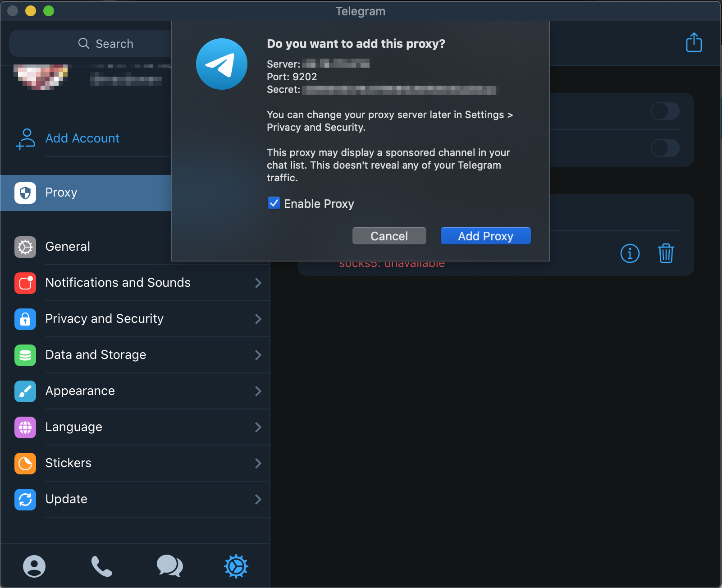Switch to Calls tab with phone icon
722x588 pixels.
102,566
